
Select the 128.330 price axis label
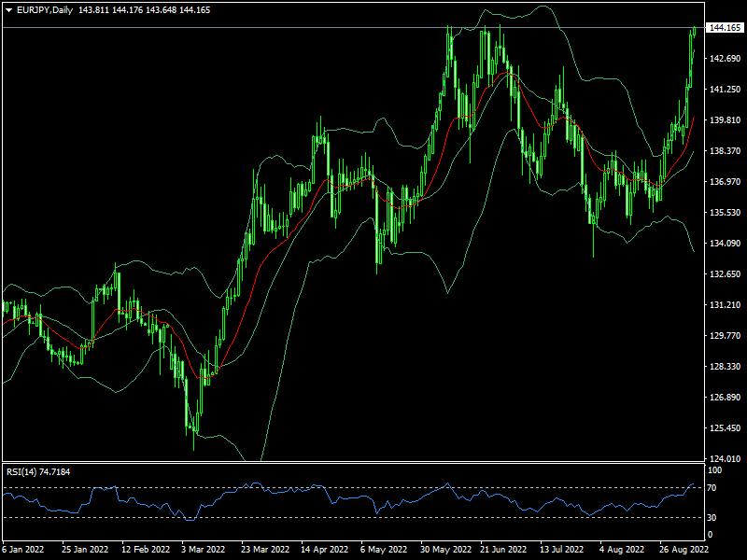click(x=726, y=367)
